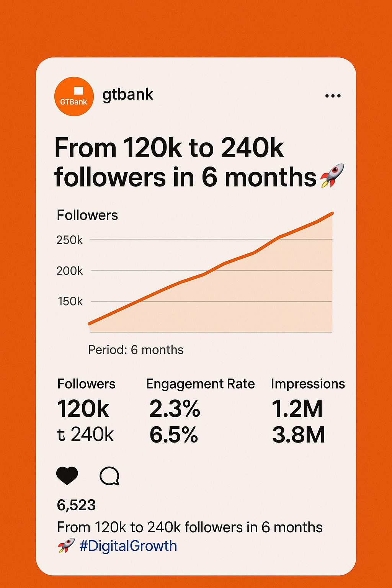Select the Engagement Rate stat heading
The image size is (392, 588).
pos(200,384)
